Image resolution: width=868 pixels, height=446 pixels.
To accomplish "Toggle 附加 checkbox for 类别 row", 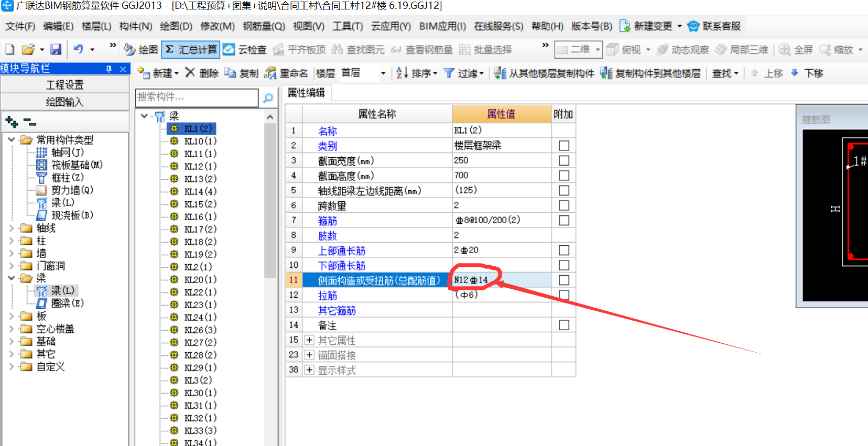I will pos(564,146).
